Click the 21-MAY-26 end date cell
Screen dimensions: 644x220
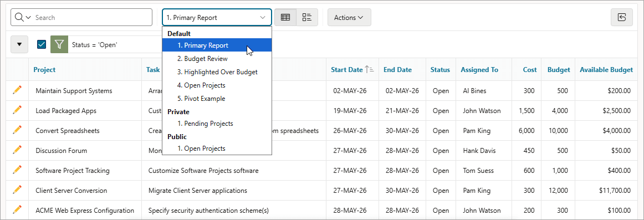tap(402, 111)
